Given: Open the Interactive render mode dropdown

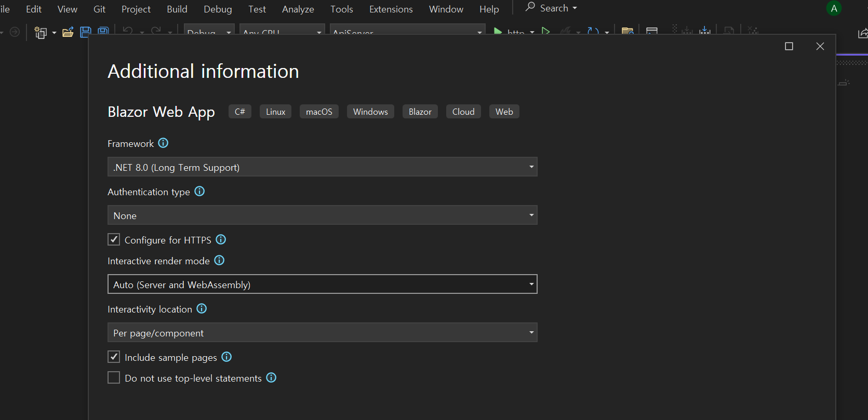Looking at the screenshot, I should tap(322, 284).
